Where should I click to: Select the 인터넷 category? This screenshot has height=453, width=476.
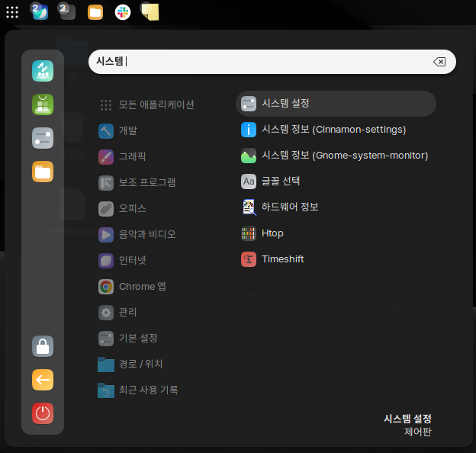(122, 261)
